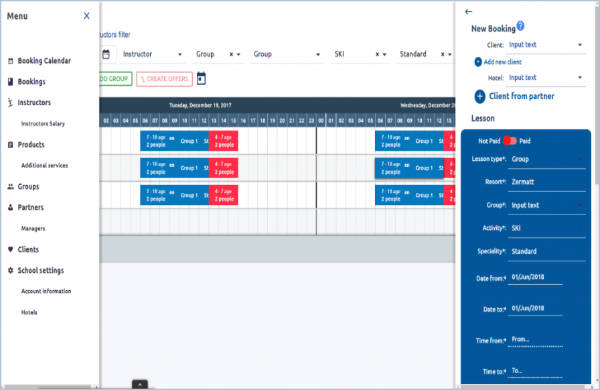
Task: Open the Hotel dropdown in New Booking
Action: 546,78
